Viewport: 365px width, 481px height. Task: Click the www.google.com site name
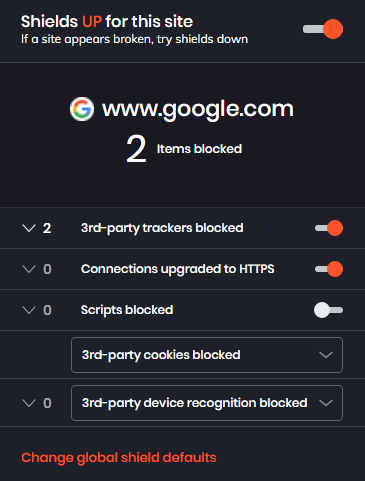coord(198,109)
